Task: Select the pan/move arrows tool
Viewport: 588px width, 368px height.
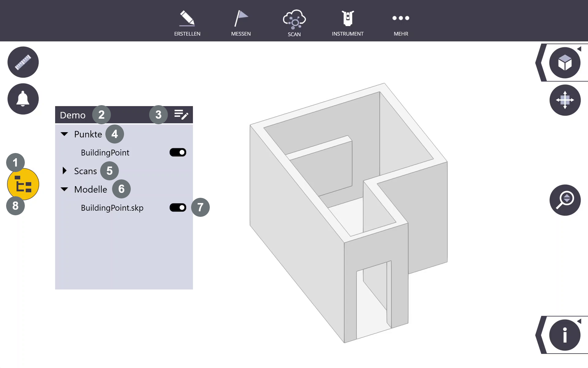Action: tap(565, 100)
